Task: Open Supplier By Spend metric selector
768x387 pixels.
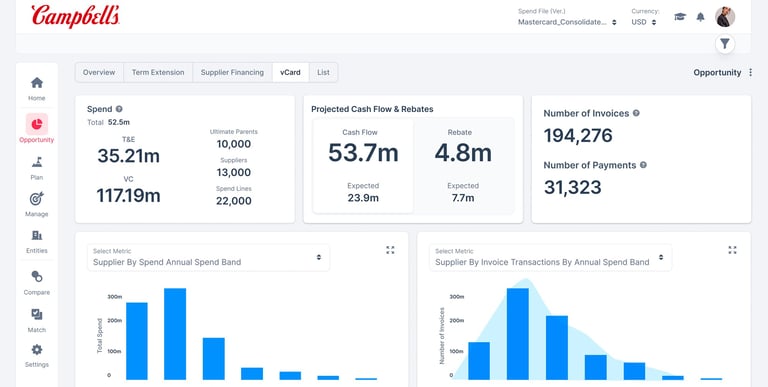Action: [208, 258]
